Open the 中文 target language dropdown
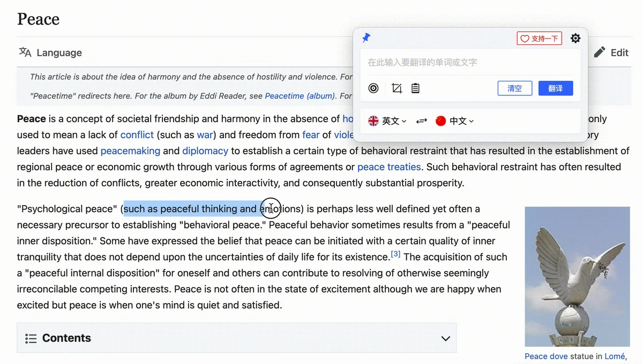The width and height of the screenshot is (643, 364). (x=455, y=121)
